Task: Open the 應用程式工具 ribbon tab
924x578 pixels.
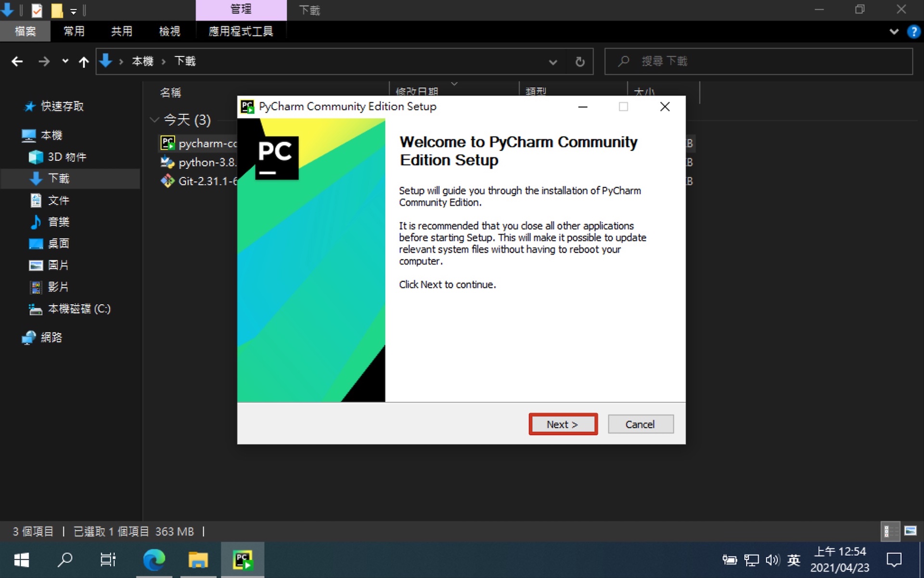Action: pyautogui.click(x=241, y=31)
